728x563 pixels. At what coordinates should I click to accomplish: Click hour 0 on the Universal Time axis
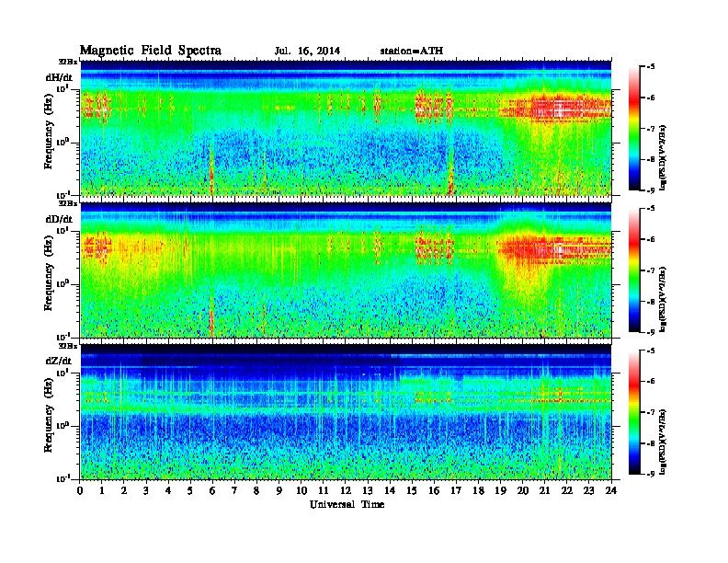tap(80, 491)
